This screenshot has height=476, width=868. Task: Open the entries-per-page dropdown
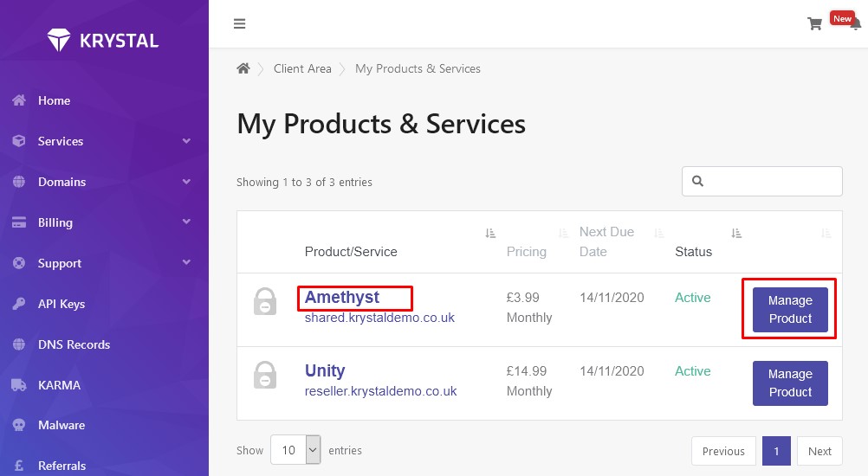[295, 449]
